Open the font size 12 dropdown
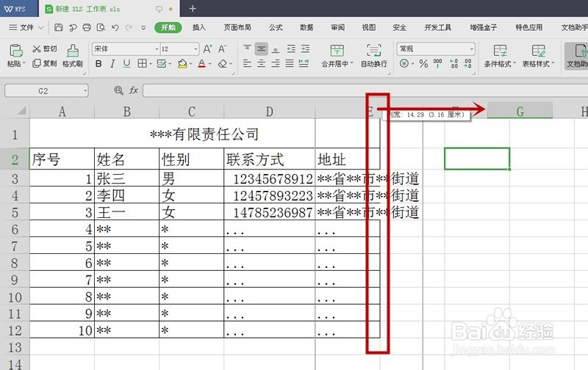The image size is (588, 370). pos(196,49)
